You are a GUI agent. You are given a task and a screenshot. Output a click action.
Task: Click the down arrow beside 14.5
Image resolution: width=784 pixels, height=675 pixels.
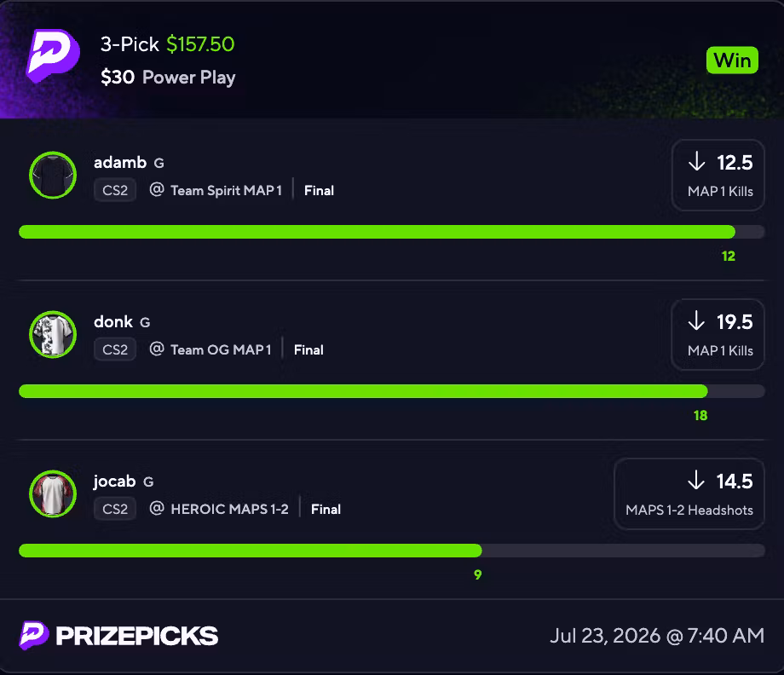(x=696, y=481)
